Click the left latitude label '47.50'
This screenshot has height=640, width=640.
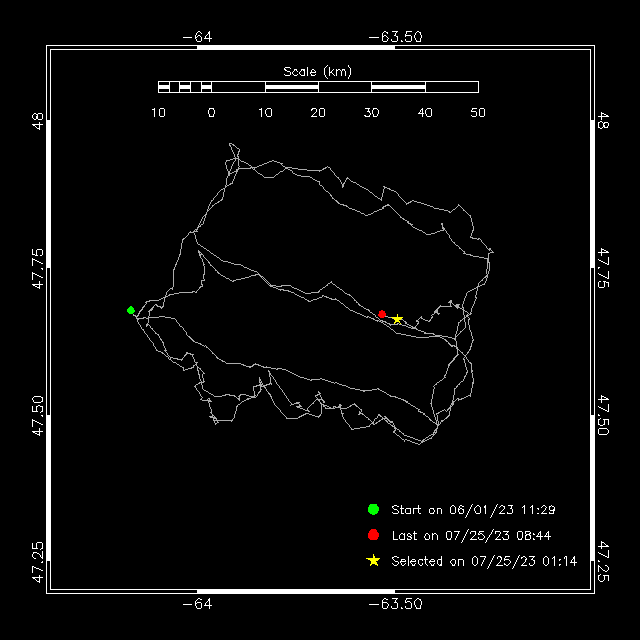point(38,416)
